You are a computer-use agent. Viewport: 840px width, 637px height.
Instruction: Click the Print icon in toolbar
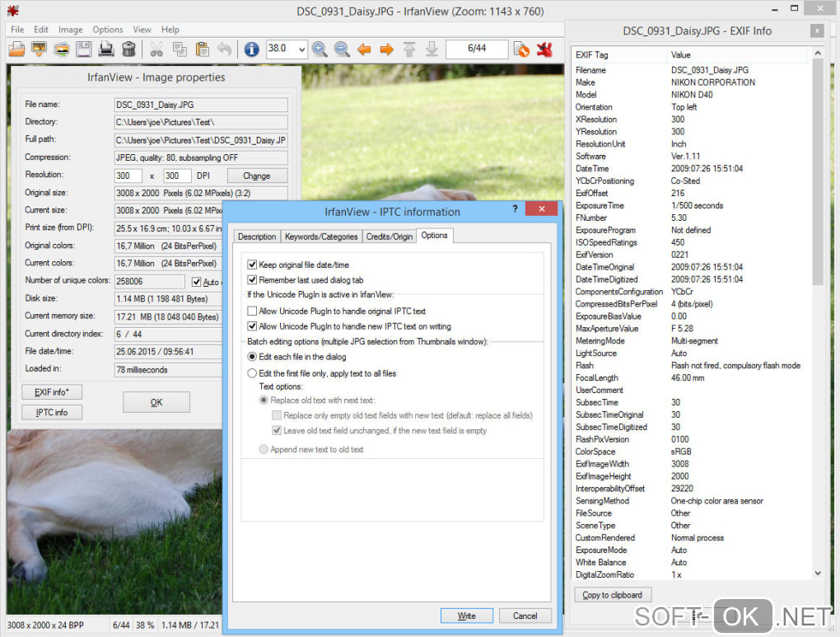tap(105, 49)
